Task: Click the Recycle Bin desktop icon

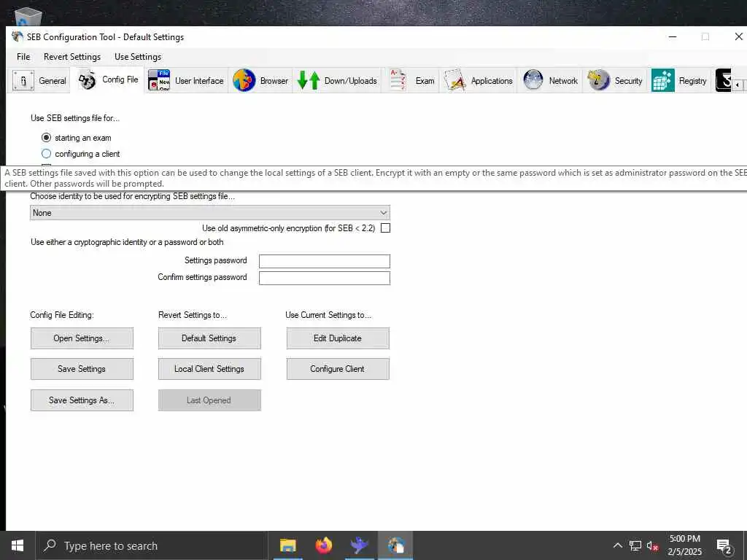Action: (28, 17)
